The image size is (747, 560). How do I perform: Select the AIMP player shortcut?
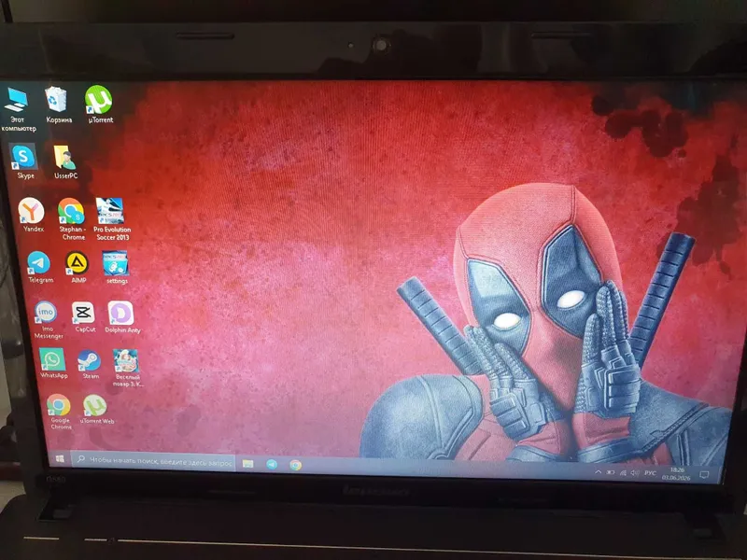78,267
